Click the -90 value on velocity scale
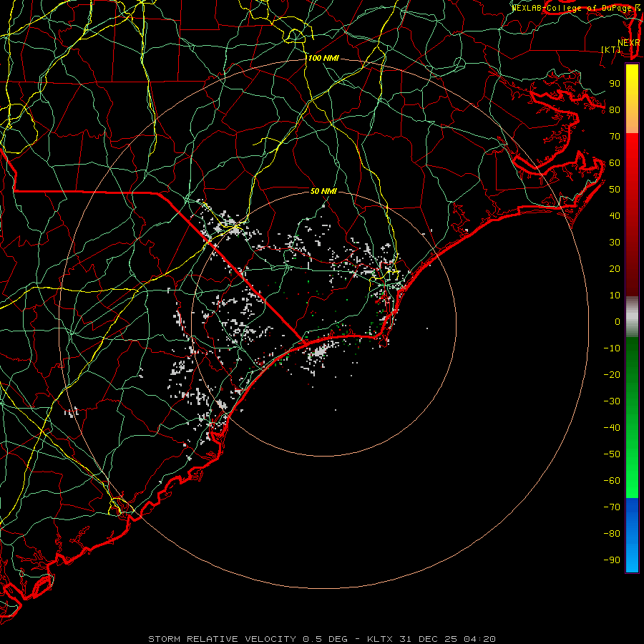 (612, 560)
